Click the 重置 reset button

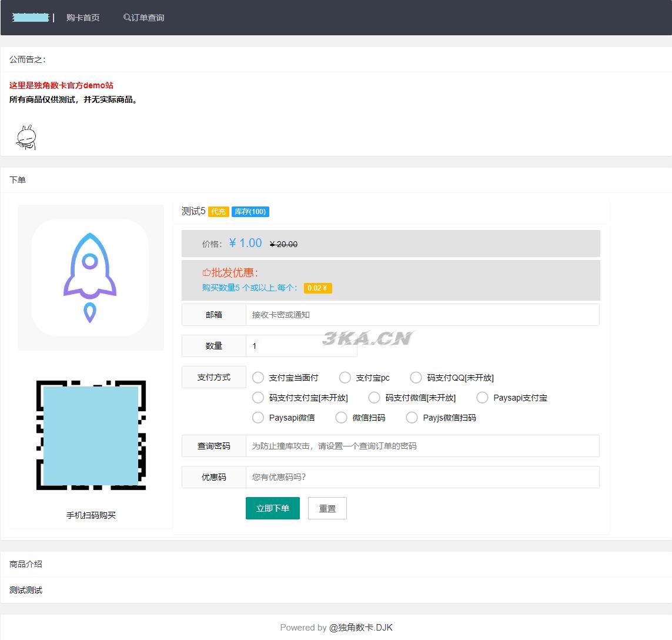(327, 508)
